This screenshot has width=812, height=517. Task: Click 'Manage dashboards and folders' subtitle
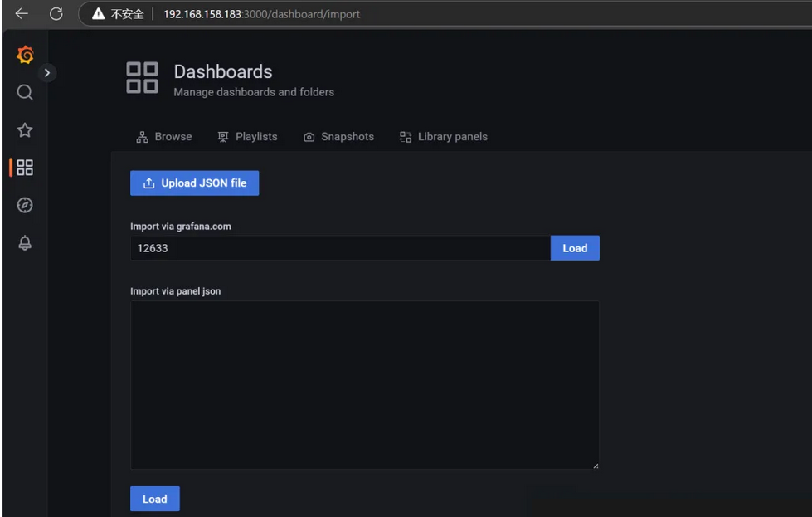coord(254,92)
